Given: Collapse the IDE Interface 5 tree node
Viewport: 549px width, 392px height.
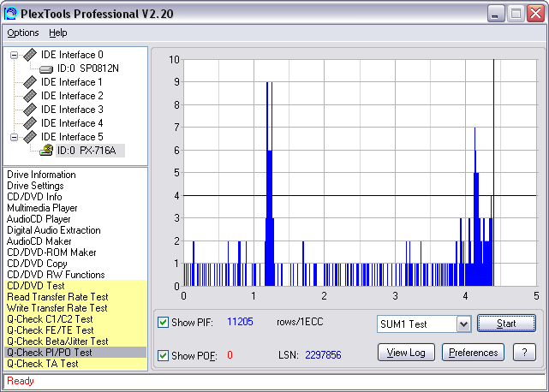Looking at the screenshot, I should pyautogui.click(x=14, y=137).
